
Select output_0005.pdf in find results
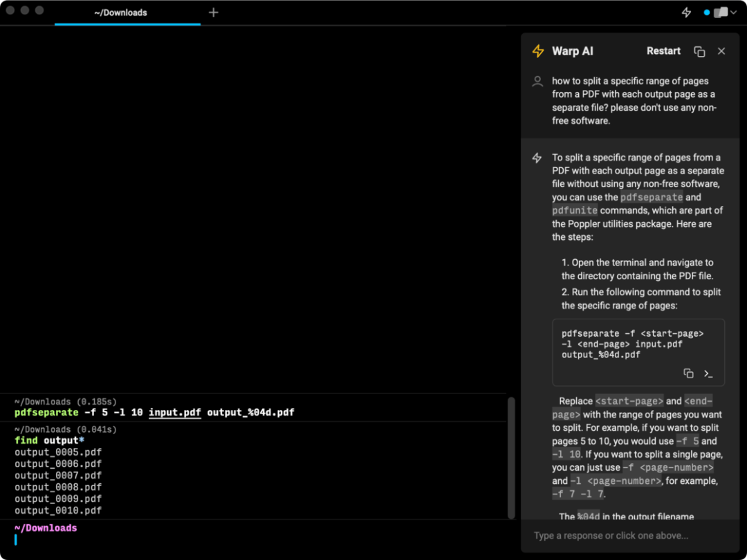(58, 452)
